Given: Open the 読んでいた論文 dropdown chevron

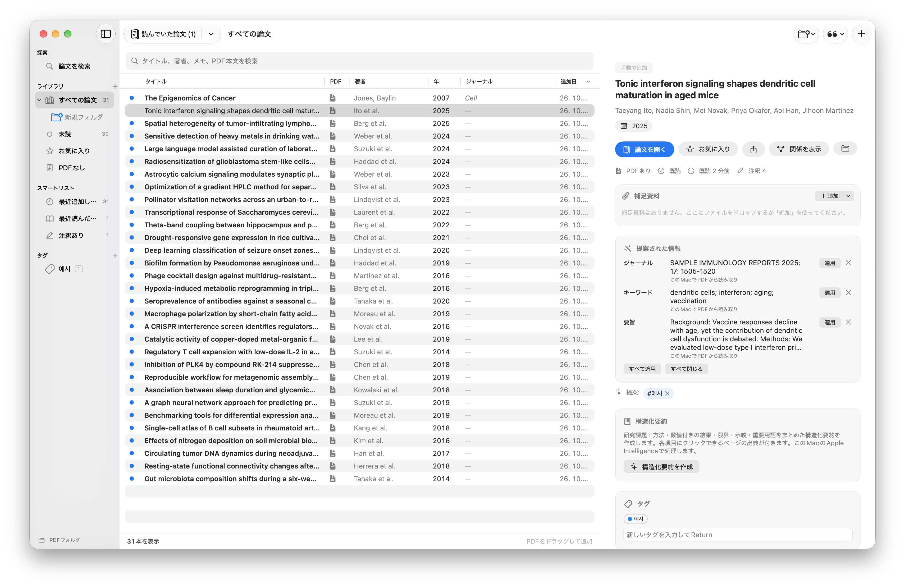Looking at the screenshot, I should coord(211,34).
